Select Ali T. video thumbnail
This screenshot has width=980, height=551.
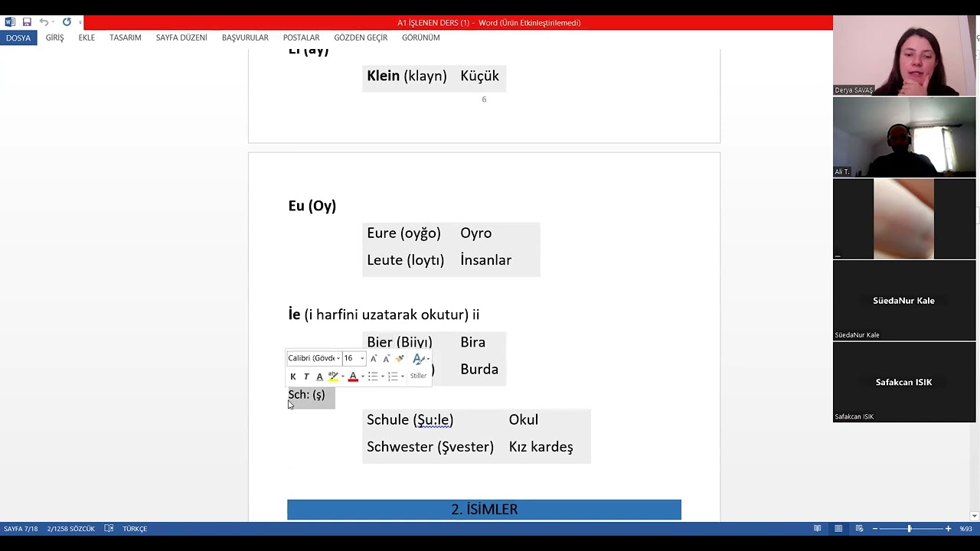[x=904, y=137]
